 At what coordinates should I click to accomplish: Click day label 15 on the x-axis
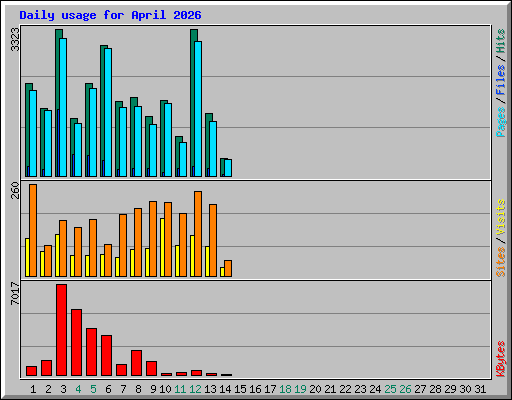pos(240,389)
